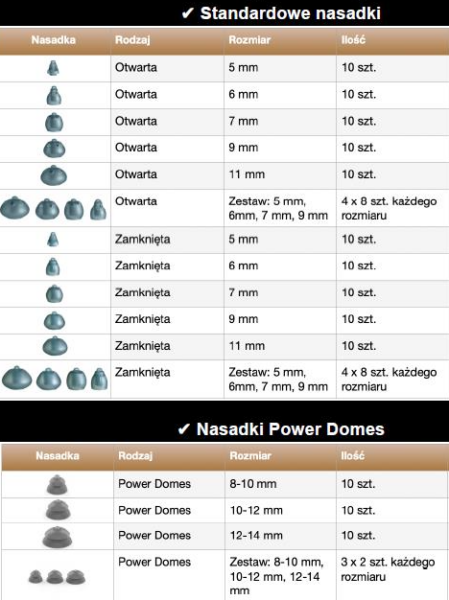The width and height of the screenshot is (449, 600).
Task: Click Zamknięta text in the 11 mm row
Action: (x=142, y=346)
